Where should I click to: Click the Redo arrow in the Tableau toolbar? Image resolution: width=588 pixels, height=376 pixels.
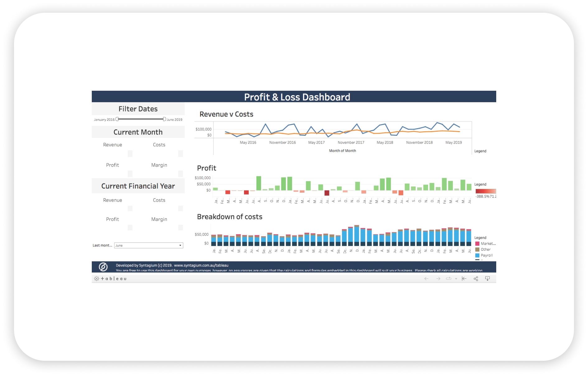pos(438,278)
